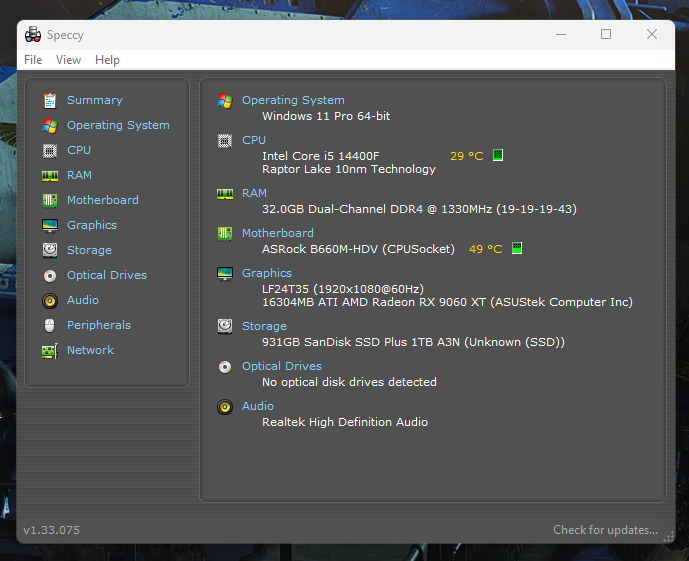Select Optical Drives in the sidebar
Viewport: 689px width, 561px height.
(107, 275)
